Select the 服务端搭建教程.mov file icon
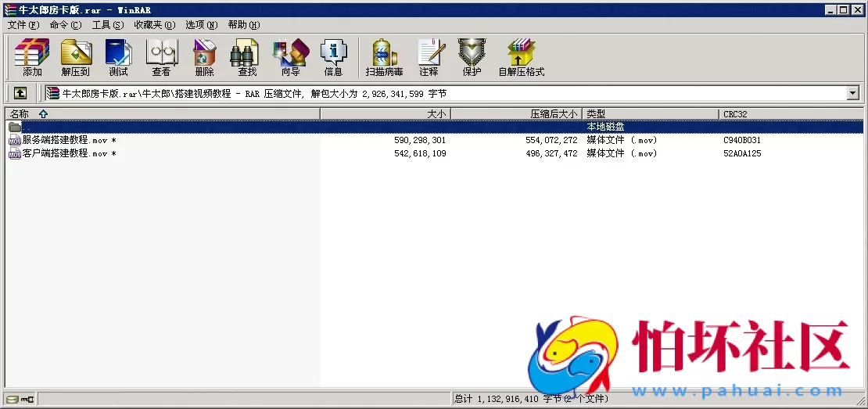This screenshot has width=868, height=409. [15, 141]
